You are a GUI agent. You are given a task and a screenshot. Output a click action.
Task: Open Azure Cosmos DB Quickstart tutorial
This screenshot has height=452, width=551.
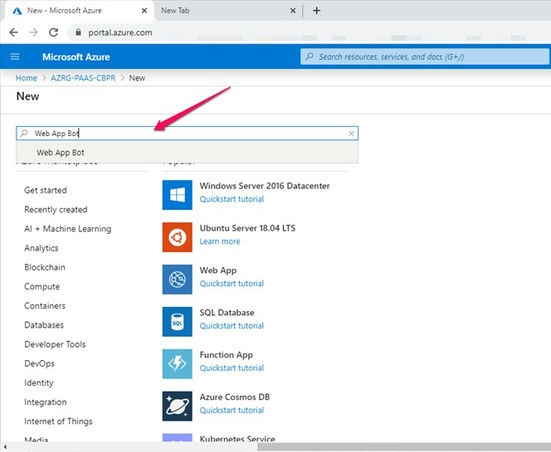tap(232, 410)
